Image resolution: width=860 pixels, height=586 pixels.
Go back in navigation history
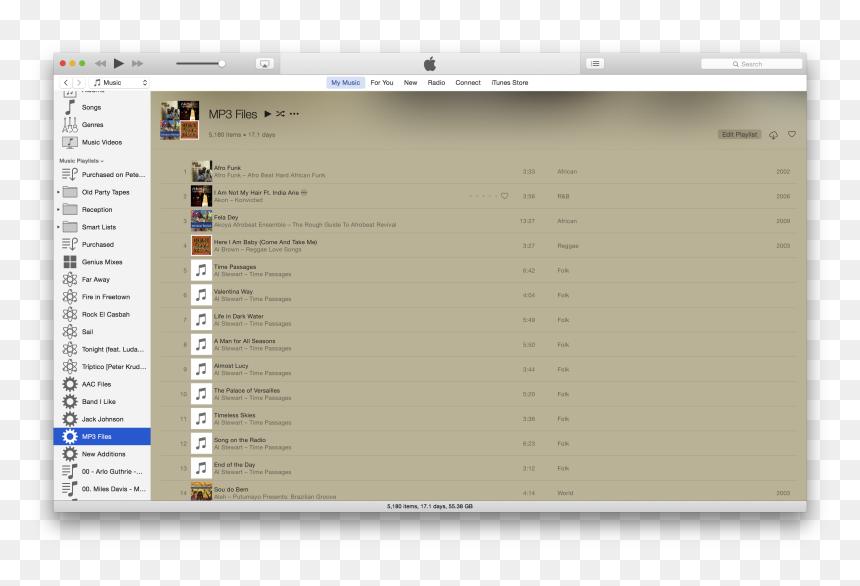click(x=66, y=82)
